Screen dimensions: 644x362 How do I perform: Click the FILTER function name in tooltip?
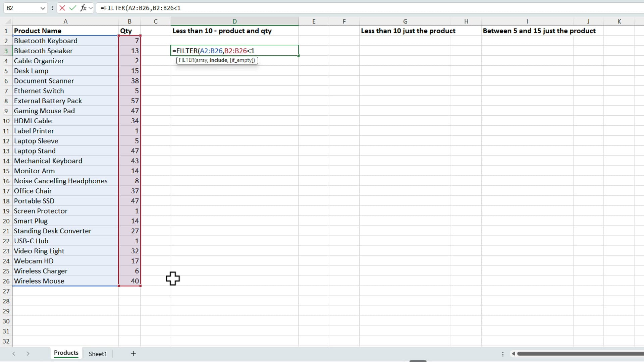(186, 60)
